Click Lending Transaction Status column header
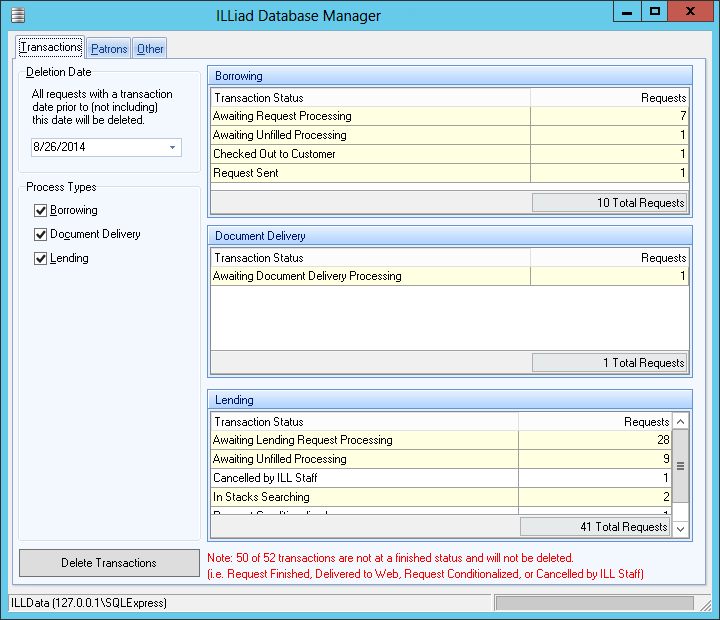Screen dimensions: 720x620 click(x=365, y=422)
